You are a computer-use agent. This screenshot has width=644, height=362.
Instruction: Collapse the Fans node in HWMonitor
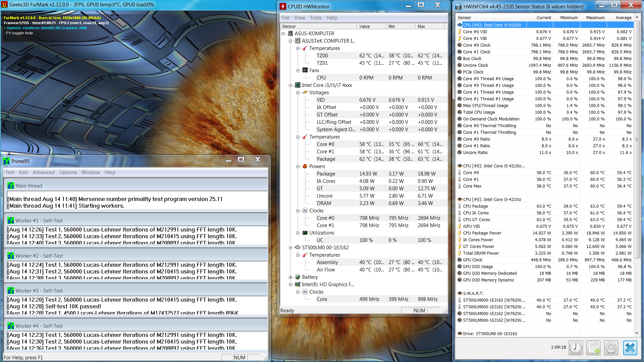[298, 70]
